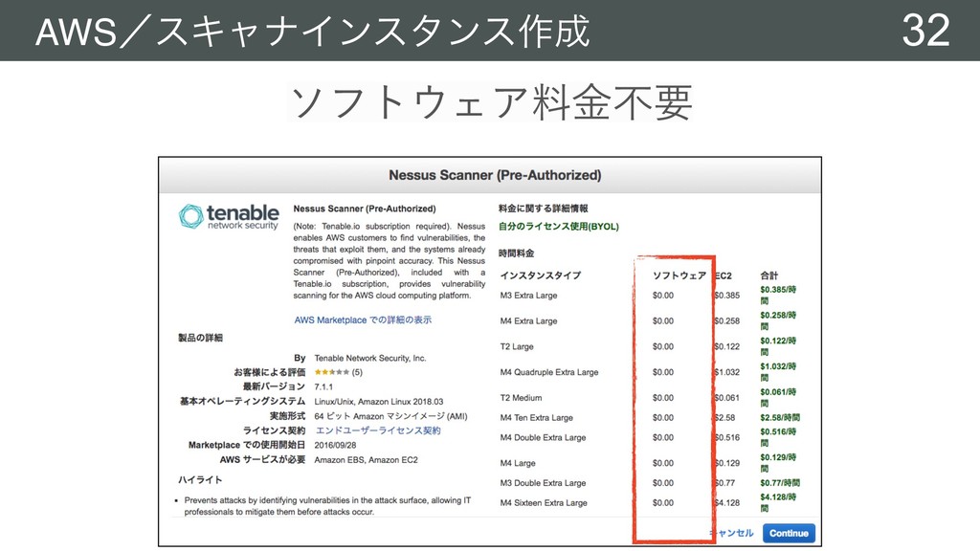Click the blue Continue button
Screen dimensions: 980x551
789,533
